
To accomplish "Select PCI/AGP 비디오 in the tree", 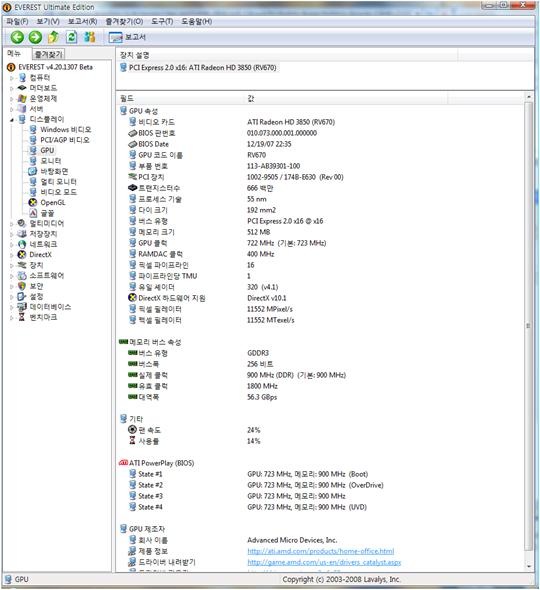I will (x=65, y=140).
